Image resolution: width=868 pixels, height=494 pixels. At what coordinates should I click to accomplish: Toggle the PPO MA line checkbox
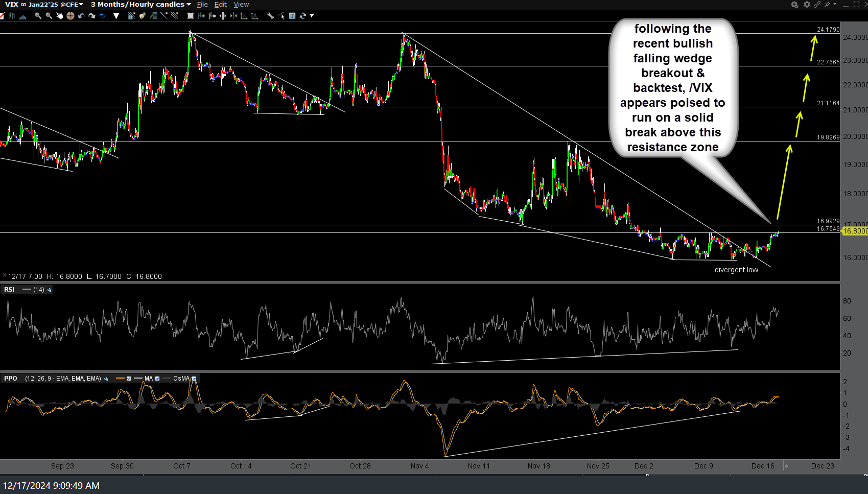pyautogui.click(x=157, y=379)
